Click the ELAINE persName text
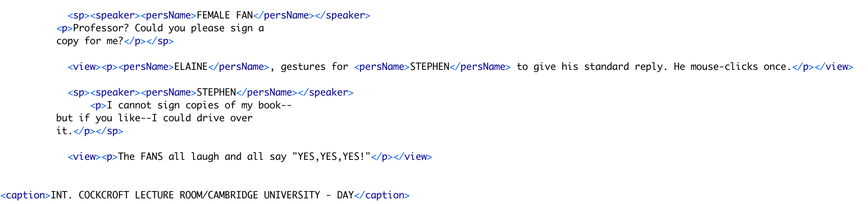This screenshot has width=868, height=204. click(x=191, y=67)
